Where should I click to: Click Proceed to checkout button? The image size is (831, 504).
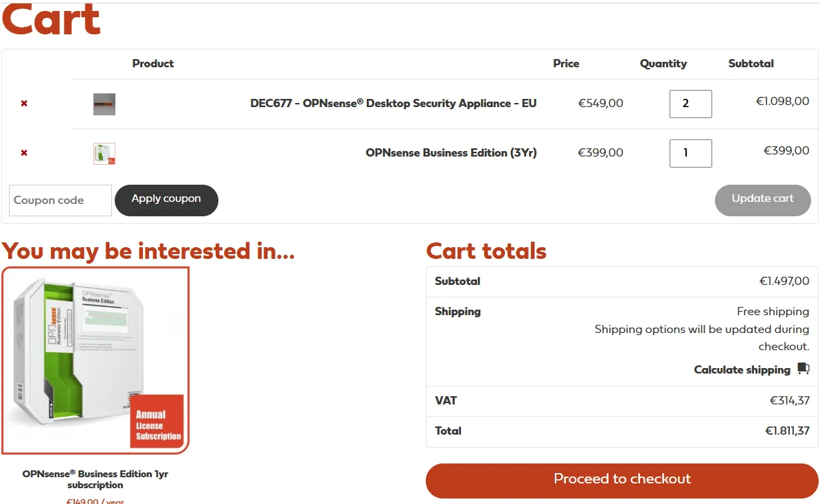point(622,481)
